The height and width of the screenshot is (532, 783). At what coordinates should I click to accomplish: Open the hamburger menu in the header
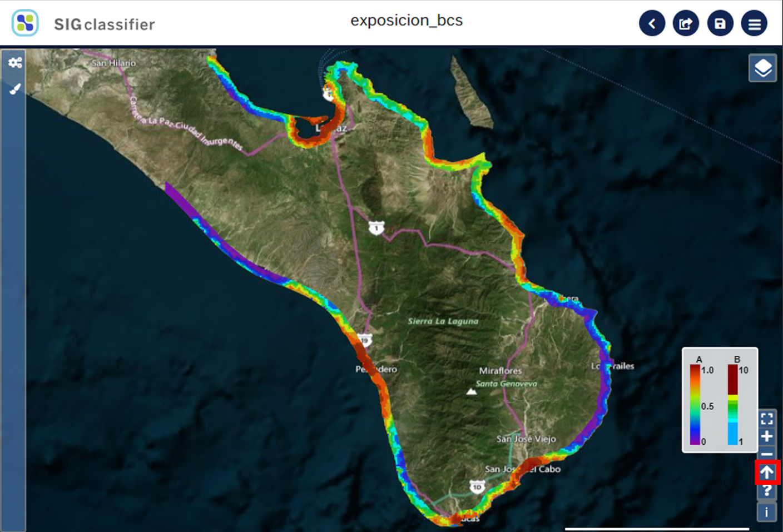click(x=755, y=23)
